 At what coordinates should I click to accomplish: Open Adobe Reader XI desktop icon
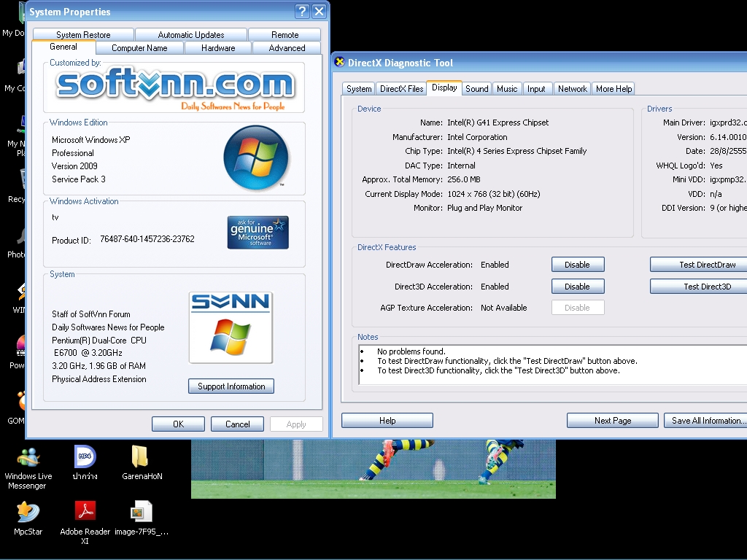point(85,522)
